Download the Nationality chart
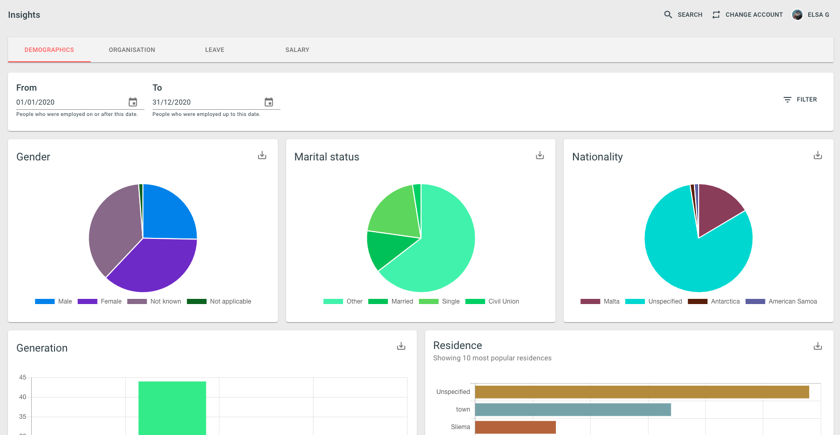Screen dimensions: 840x435 tap(818, 155)
